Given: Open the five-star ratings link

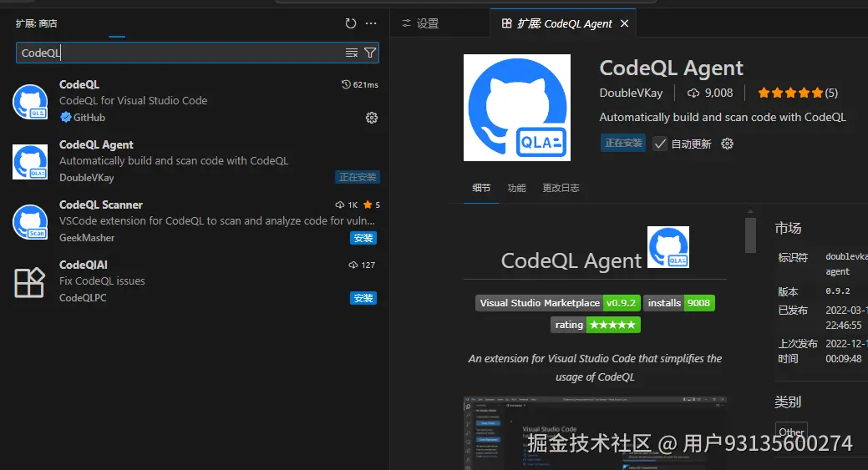Looking at the screenshot, I should pos(798,93).
